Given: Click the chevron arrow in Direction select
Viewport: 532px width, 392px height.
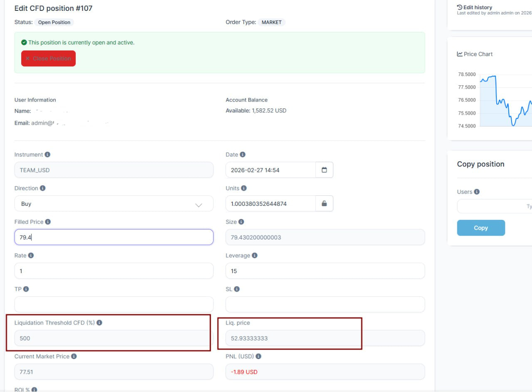Looking at the screenshot, I should (x=199, y=205).
